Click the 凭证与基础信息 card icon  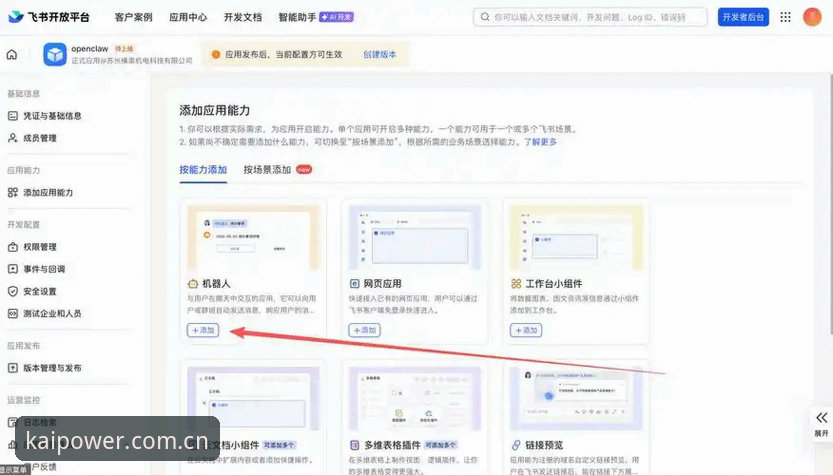tap(13, 116)
